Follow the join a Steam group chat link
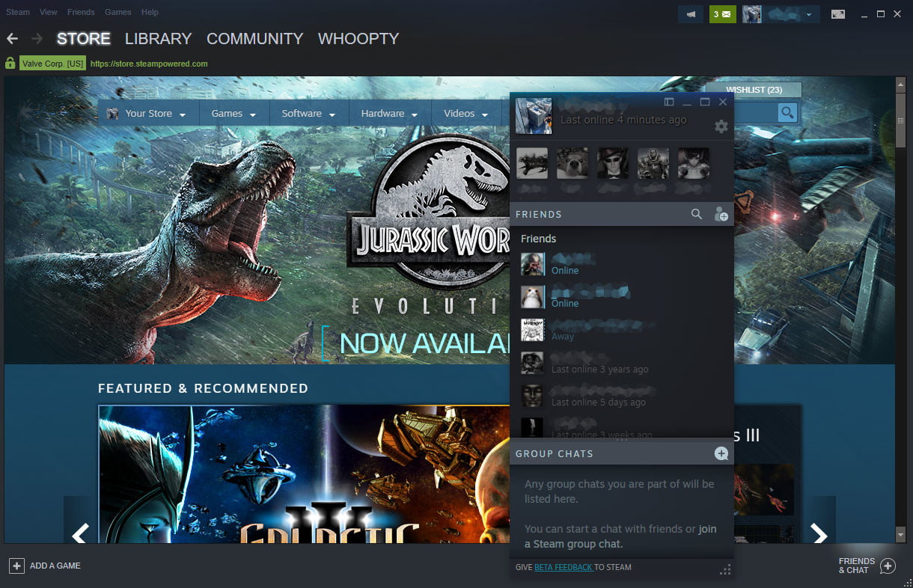 click(620, 536)
